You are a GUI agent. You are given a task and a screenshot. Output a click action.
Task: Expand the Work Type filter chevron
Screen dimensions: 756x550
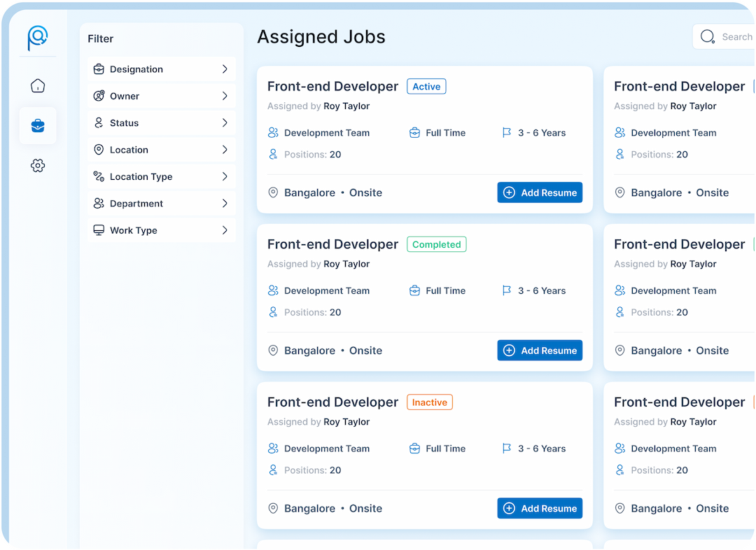225,230
